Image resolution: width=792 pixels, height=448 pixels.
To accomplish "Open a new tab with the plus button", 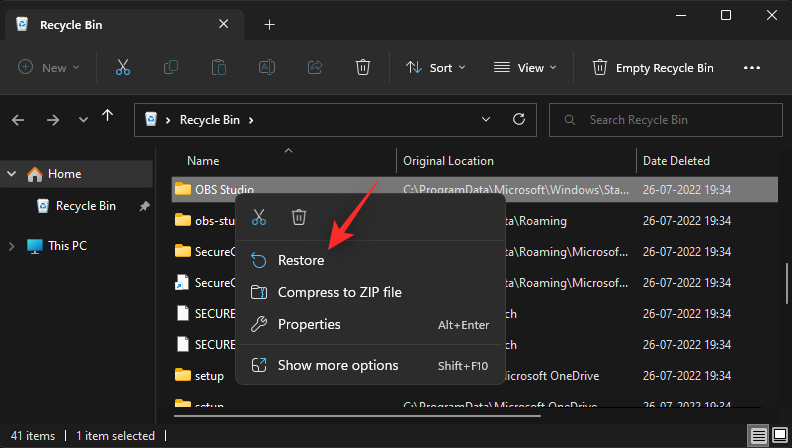I will [270, 24].
